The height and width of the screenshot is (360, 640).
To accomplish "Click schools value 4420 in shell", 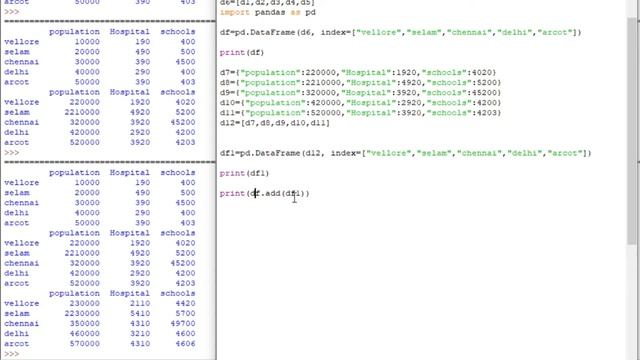I will pyautogui.click(x=185, y=303).
